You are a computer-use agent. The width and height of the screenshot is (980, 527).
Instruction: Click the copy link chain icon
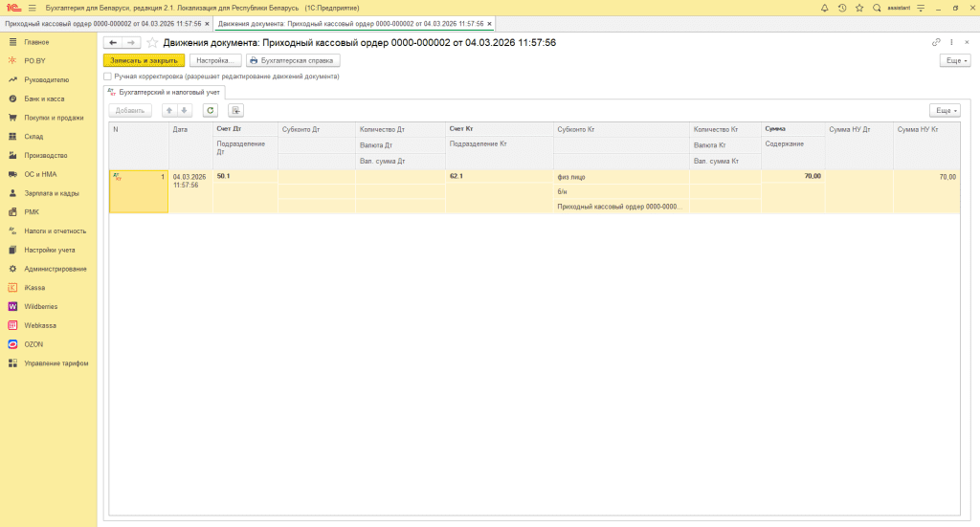coord(936,42)
